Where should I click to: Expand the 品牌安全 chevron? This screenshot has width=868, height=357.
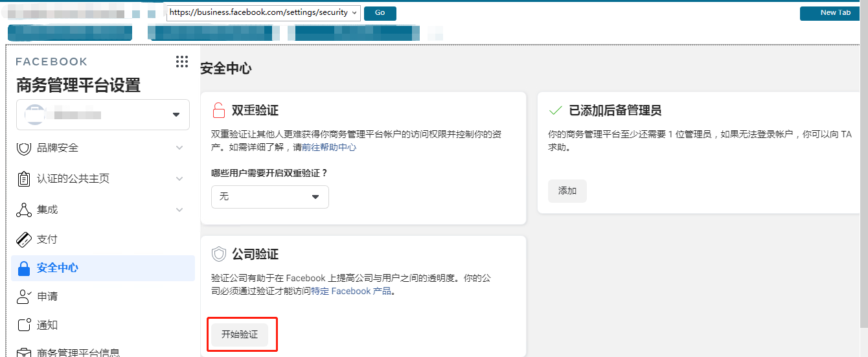(x=179, y=148)
